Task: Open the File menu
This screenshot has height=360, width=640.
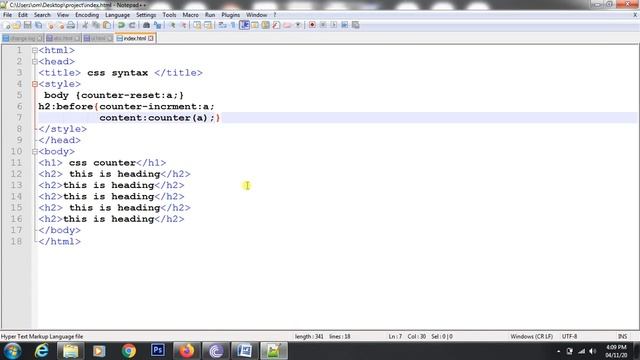Action: (7, 15)
